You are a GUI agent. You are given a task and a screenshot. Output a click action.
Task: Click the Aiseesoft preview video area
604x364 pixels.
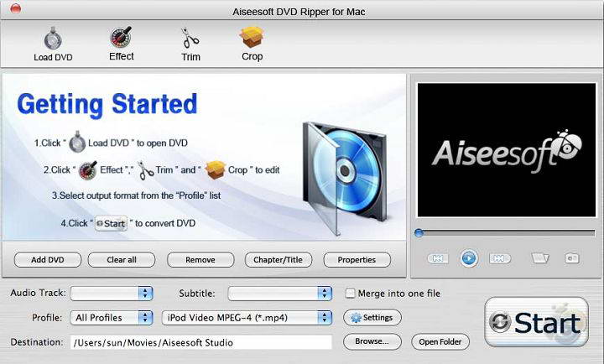(507, 150)
